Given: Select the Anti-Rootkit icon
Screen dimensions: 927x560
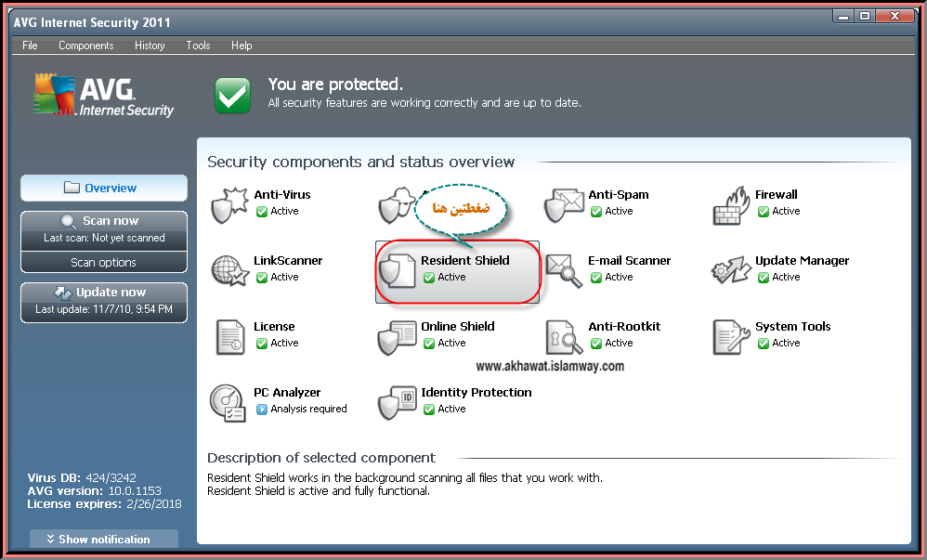Looking at the screenshot, I should 564,337.
